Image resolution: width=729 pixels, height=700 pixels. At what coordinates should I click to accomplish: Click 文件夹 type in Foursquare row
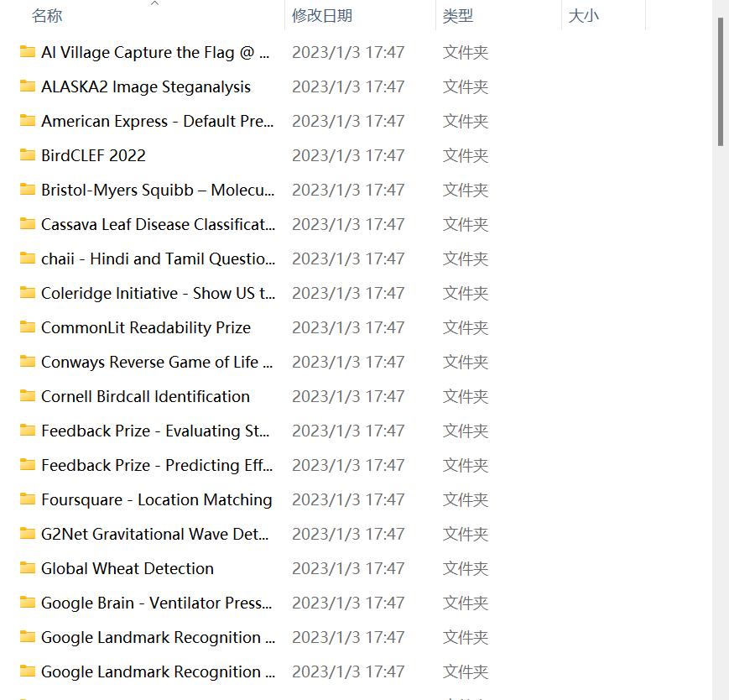click(466, 500)
